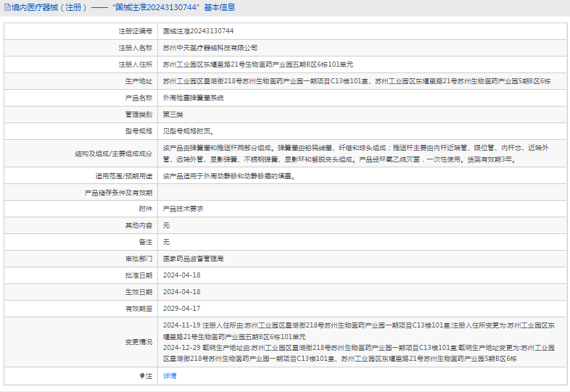Select attachment value 产品技术要求
Screen dimensions: 570x392
(x=183, y=209)
